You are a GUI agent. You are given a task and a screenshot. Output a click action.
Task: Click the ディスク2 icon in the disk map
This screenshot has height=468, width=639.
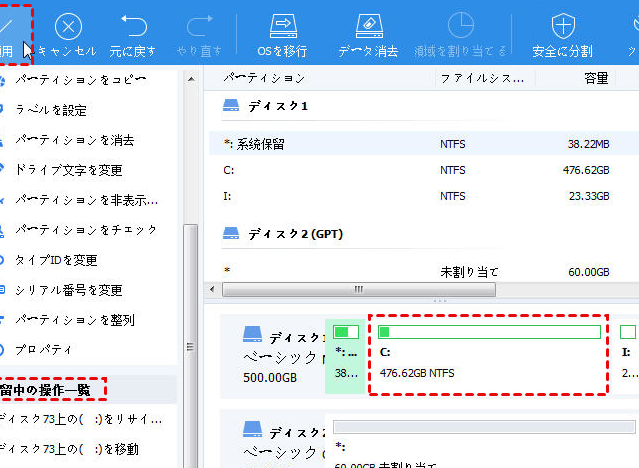252,429
